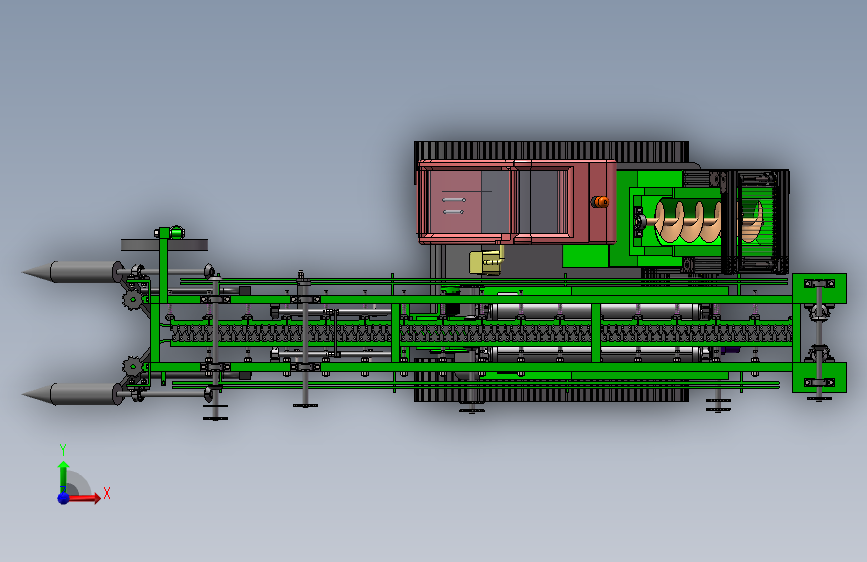The image size is (867, 562).
Task: Click the blue Z axis ball of the triad
Action: click(63, 498)
